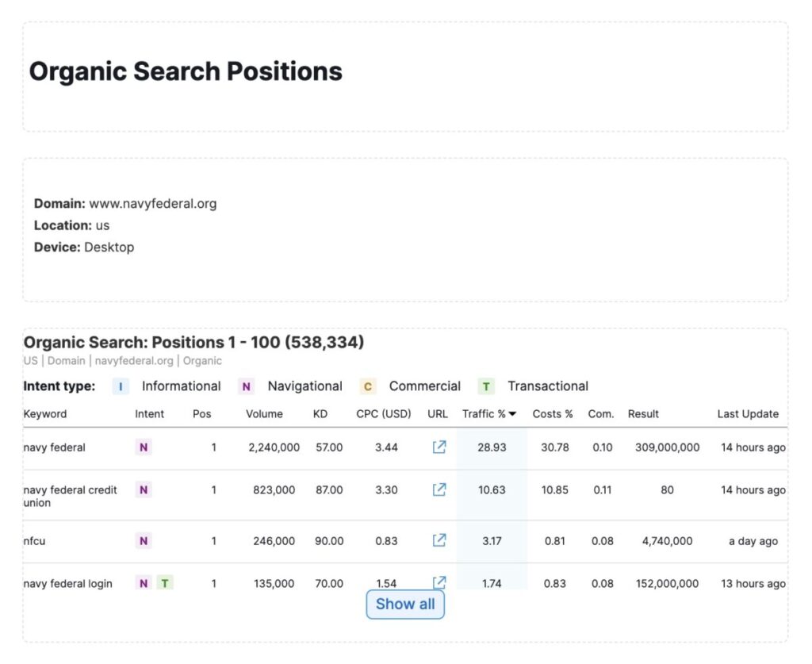
Task: Sort by KD column header
Action: 320,414
